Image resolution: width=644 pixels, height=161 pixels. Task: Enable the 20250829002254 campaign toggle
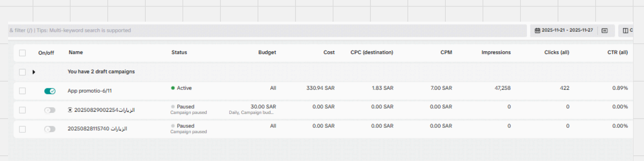[x=50, y=110]
